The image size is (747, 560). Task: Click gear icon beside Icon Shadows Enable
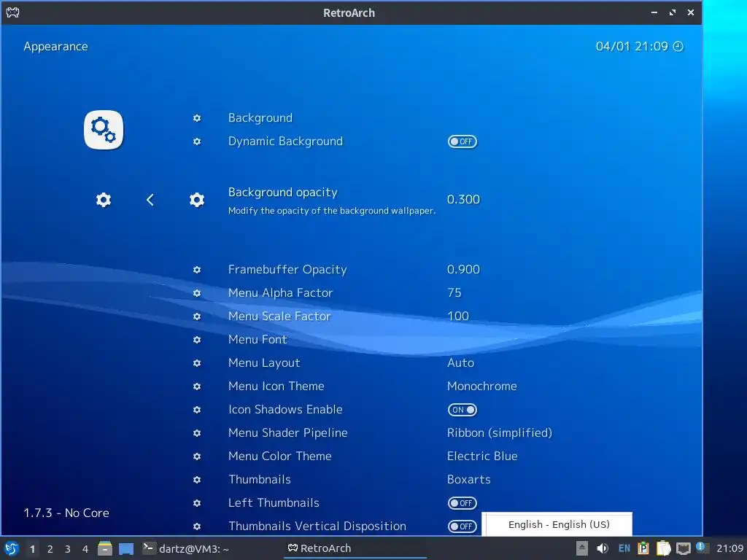[x=197, y=410]
